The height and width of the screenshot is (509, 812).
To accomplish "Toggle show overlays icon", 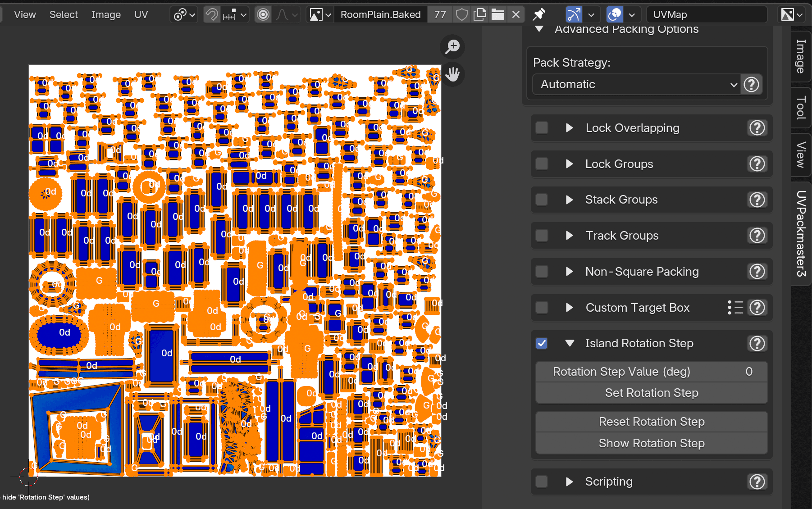I will point(615,15).
